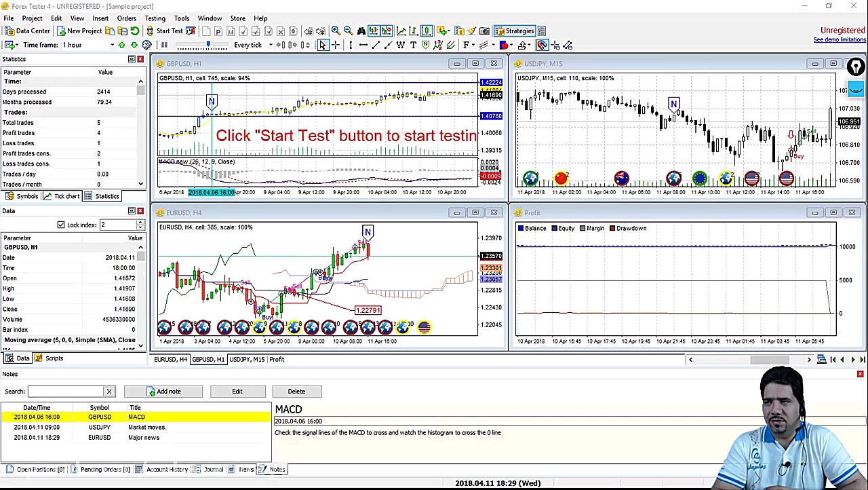The image size is (868, 490).
Task: Select the bar chart type icon
Action: coord(414,31)
